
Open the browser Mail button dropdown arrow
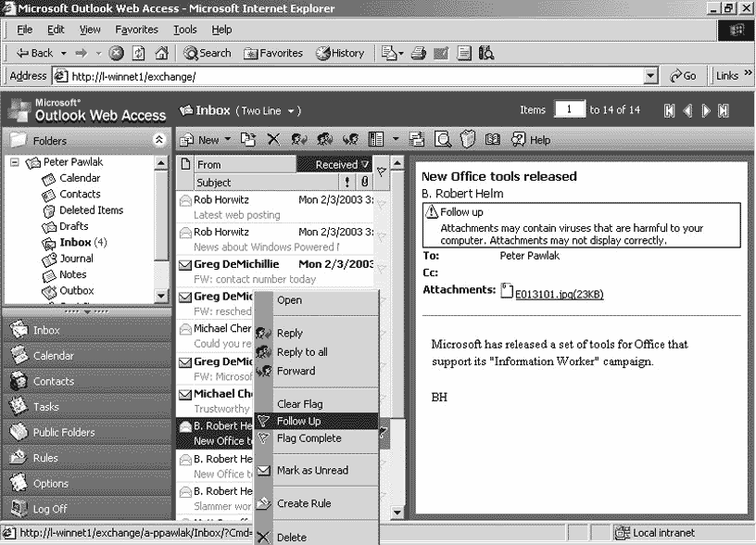pyautogui.click(x=401, y=53)
